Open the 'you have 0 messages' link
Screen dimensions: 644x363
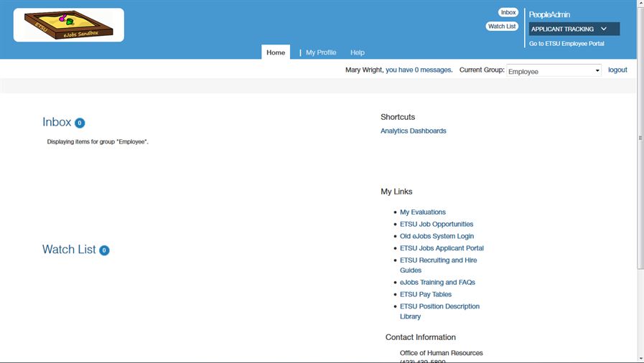click(x=419, y=70)
